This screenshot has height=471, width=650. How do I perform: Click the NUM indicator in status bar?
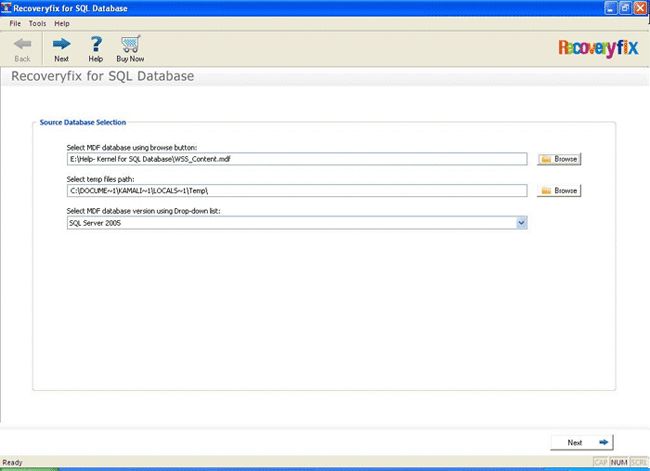(618, 463)
